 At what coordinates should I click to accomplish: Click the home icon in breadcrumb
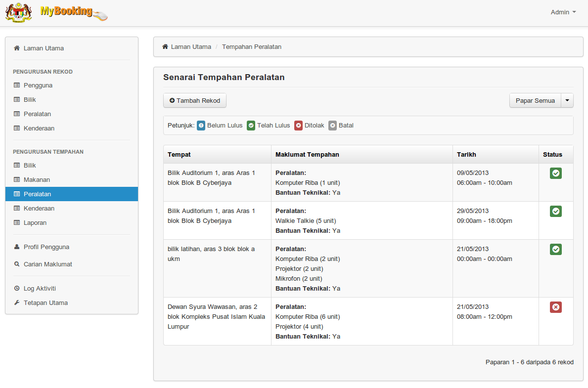click(x=165, y=47)
